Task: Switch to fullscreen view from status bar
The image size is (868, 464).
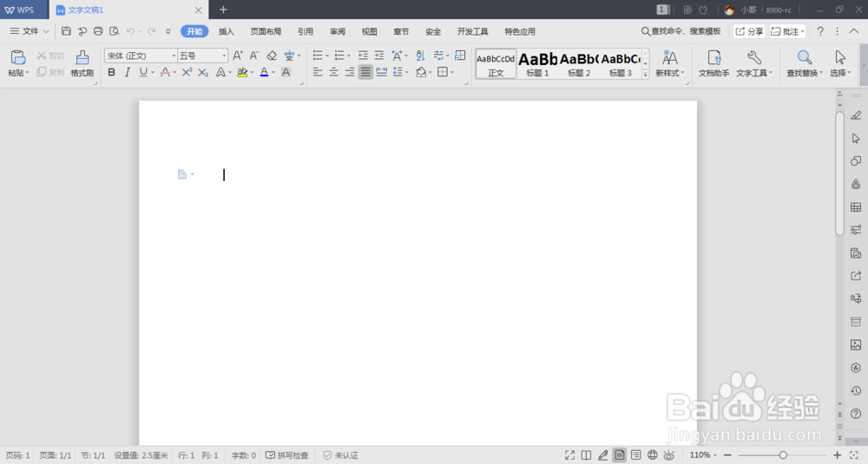Action: [569, 455]
